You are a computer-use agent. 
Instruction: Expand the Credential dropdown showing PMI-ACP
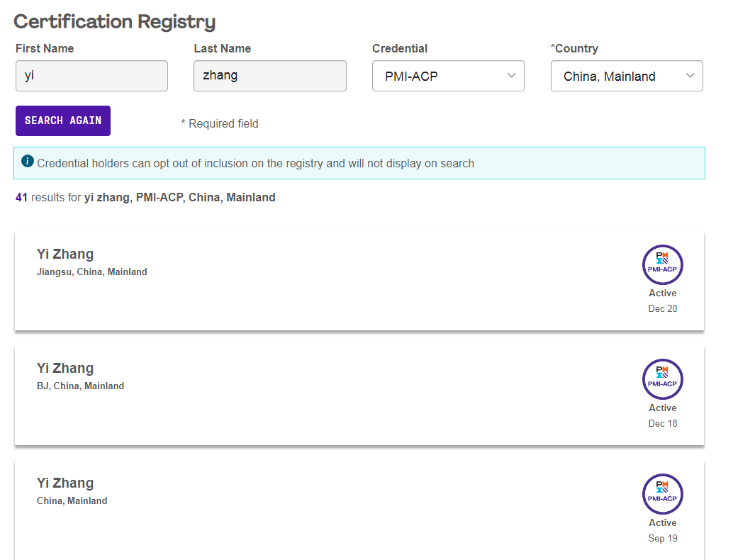coord(448,76)
